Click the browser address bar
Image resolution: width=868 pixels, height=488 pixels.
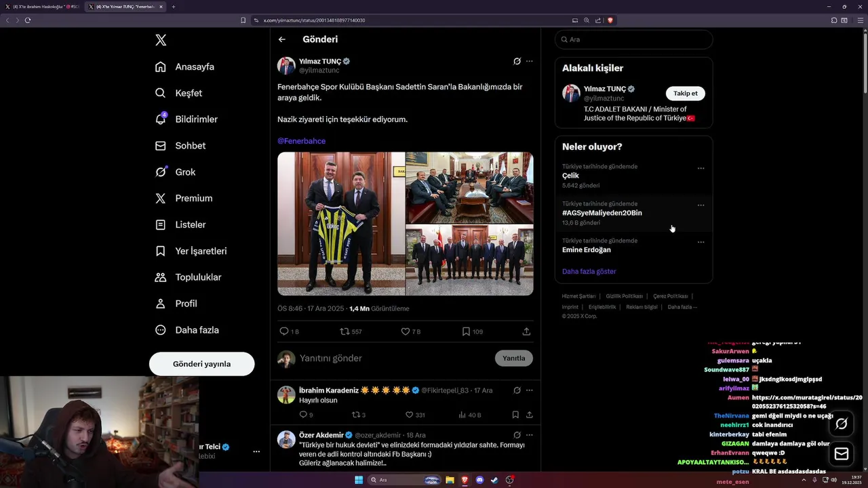click(414, 20)
